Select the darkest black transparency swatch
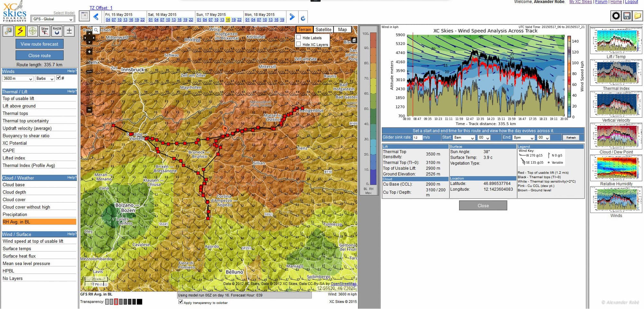Screen dimensions: 644x309 (x=139, y=302)
